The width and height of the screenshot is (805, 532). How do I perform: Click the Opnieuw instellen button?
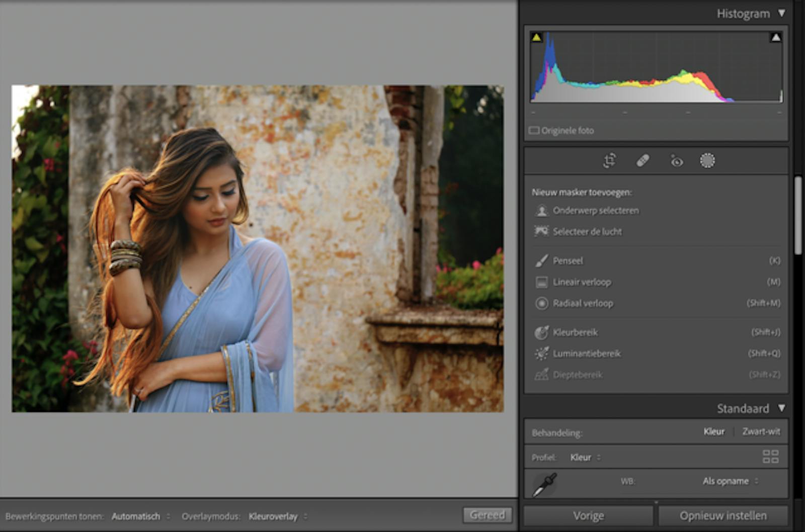pos(723,516)
